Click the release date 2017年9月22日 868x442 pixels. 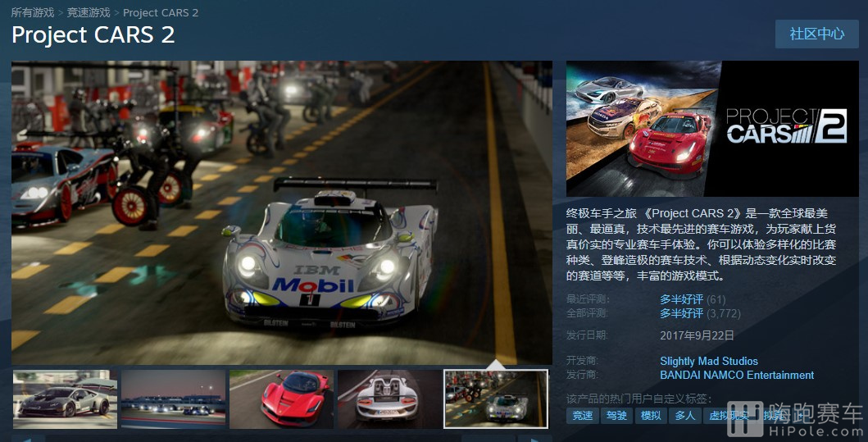point(697,335)
